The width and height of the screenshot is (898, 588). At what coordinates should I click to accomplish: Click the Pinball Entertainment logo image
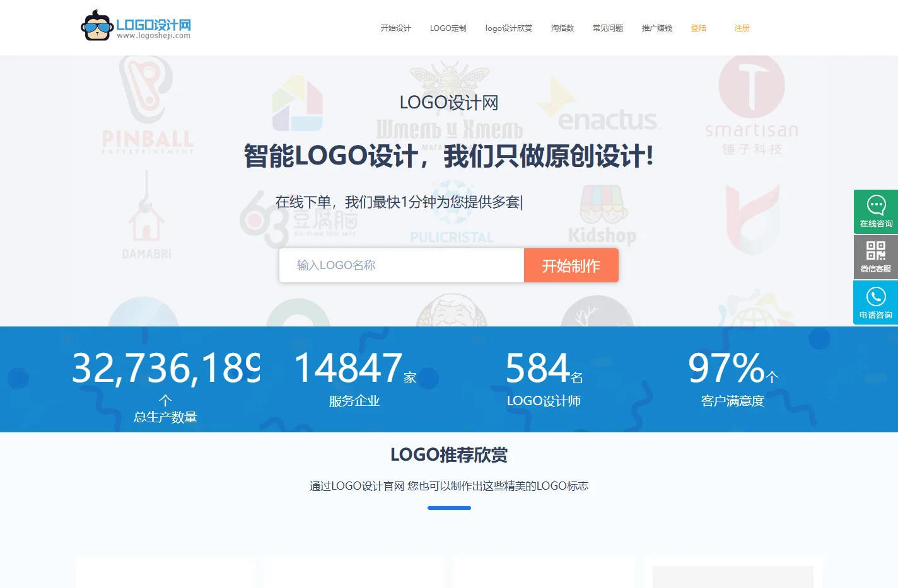[x=148, y=105]
